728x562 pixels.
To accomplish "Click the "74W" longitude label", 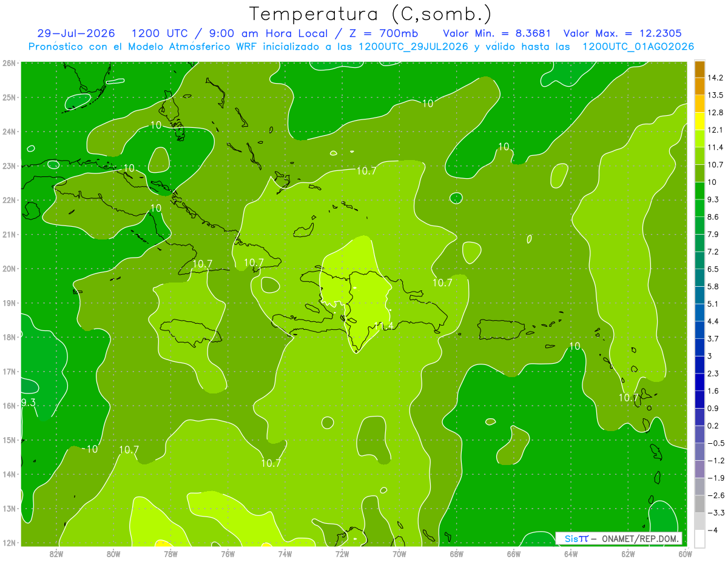I will [x=285, y=554].
